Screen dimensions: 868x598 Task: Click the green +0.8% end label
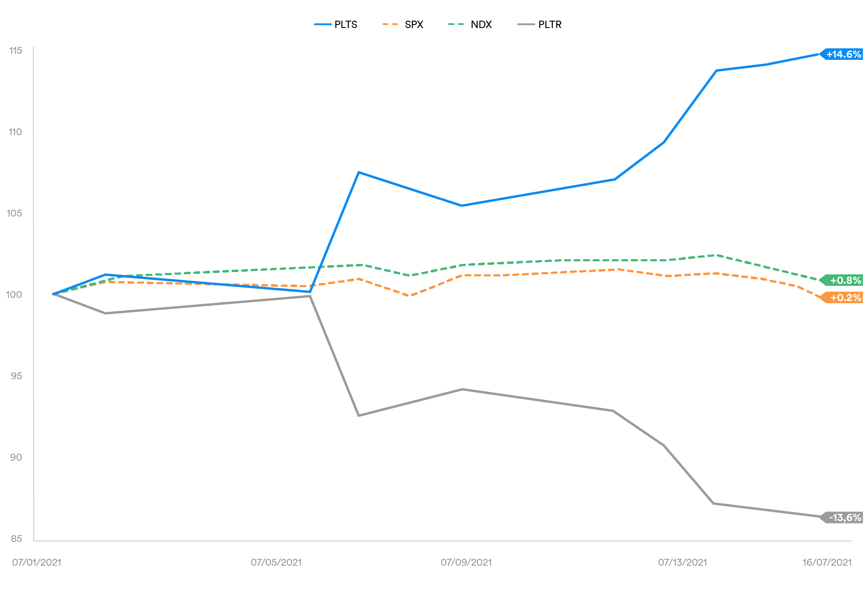pyautogui.click(x=845, y=280)
